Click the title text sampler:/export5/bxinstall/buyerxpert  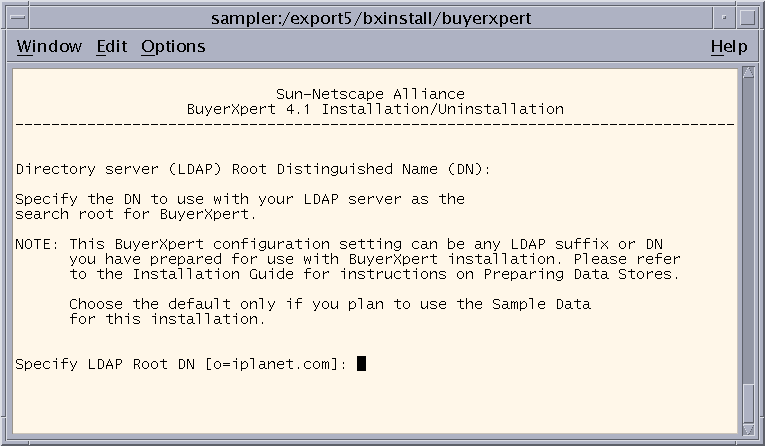click(371, 19)
